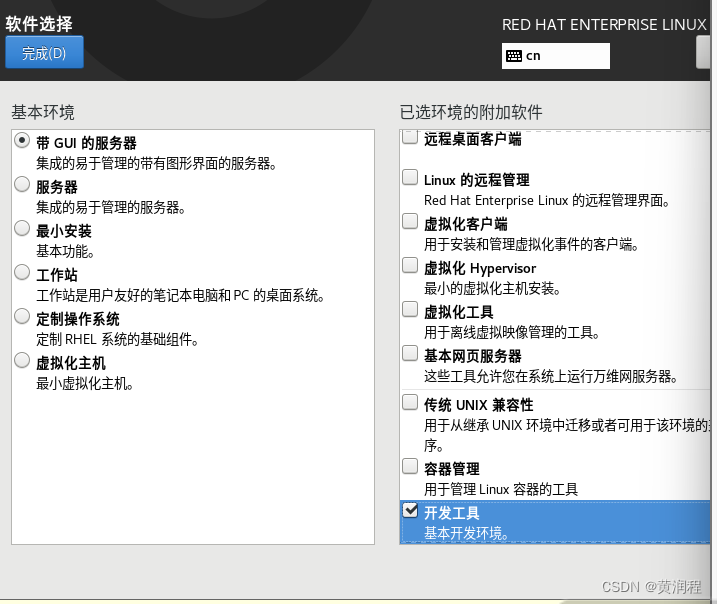Check the 容器管理 add-on
Viewport: 717px width, 604px height.
(410, 466)
